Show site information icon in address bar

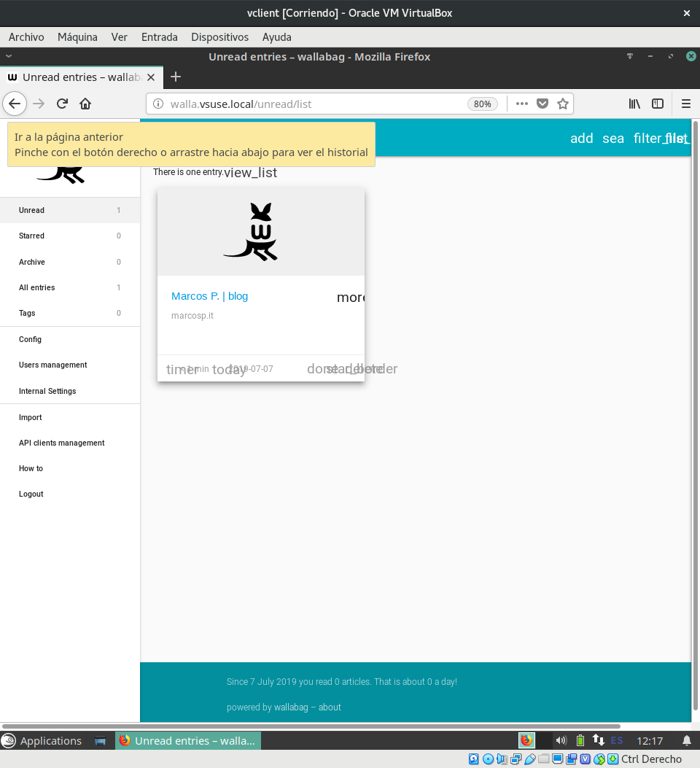point(158,104)
